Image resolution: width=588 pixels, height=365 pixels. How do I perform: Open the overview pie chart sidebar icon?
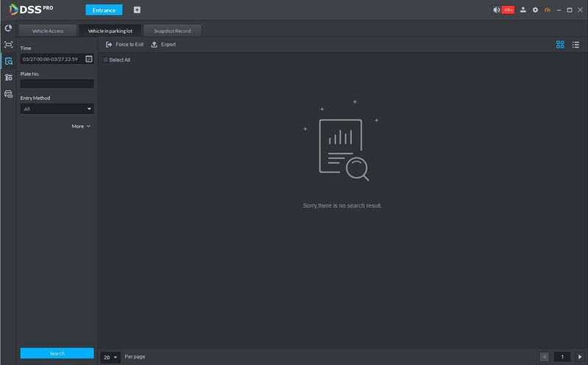pos(8,28)
